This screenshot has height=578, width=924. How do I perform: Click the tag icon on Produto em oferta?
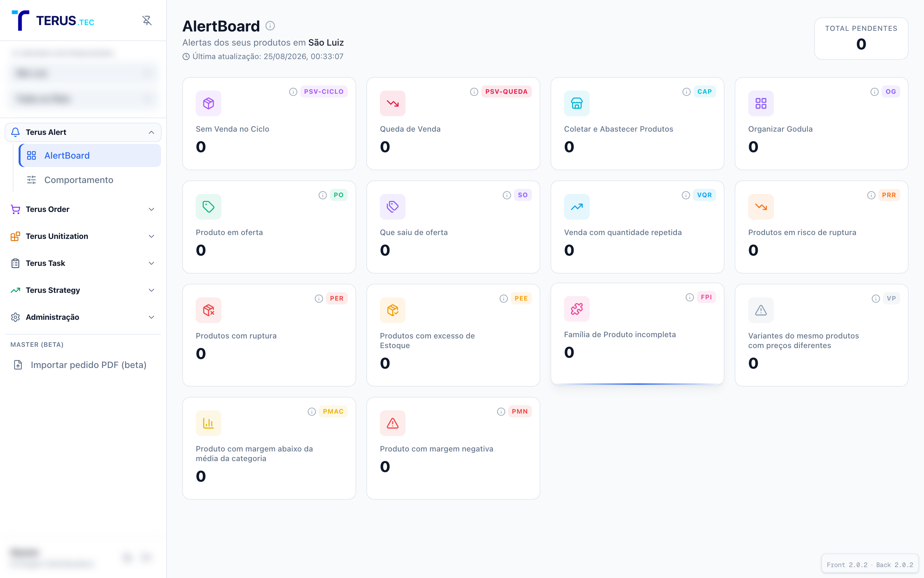click(x=209, y=207)
